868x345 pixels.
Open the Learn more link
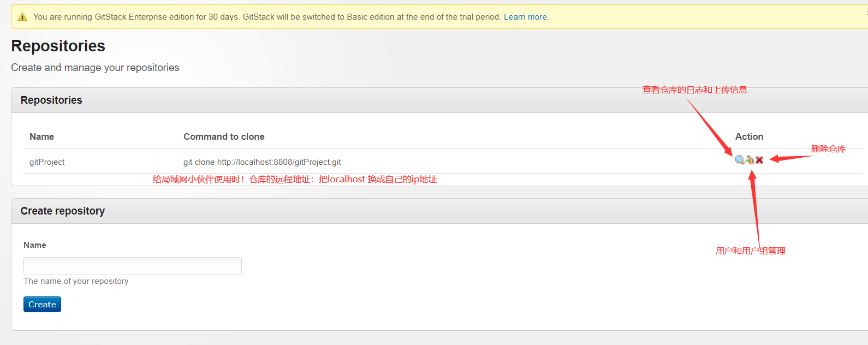coord(525,17)
